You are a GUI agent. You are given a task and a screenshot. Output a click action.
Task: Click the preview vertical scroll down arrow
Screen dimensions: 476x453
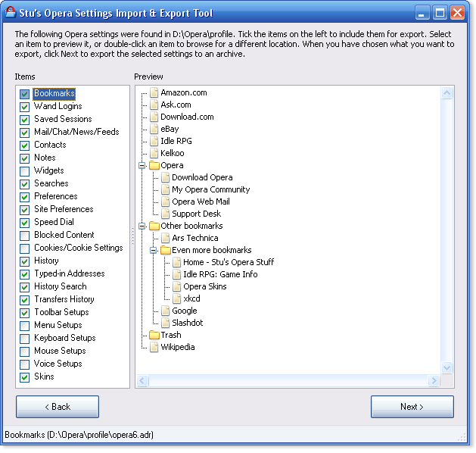click(446, 368)
